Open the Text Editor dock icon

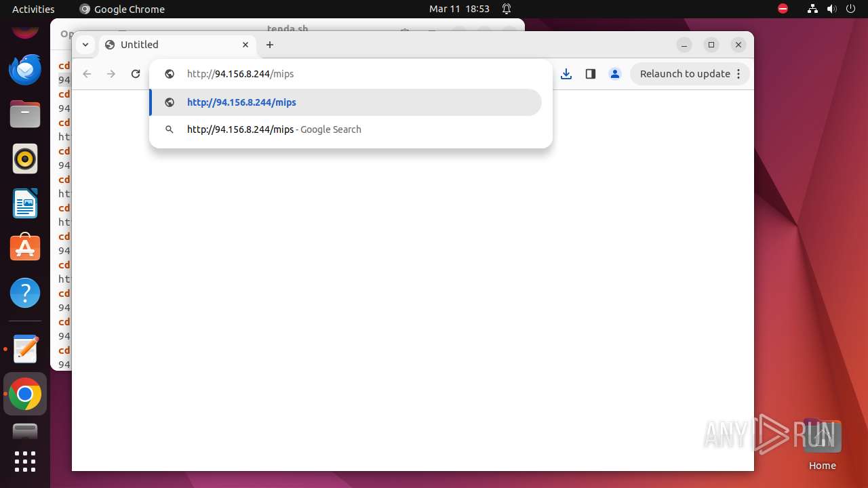[25, 349]
